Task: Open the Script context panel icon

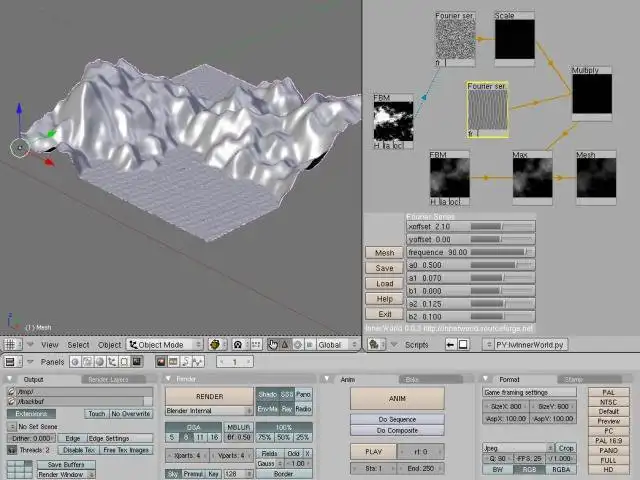Action: click(x=87, y=362)
